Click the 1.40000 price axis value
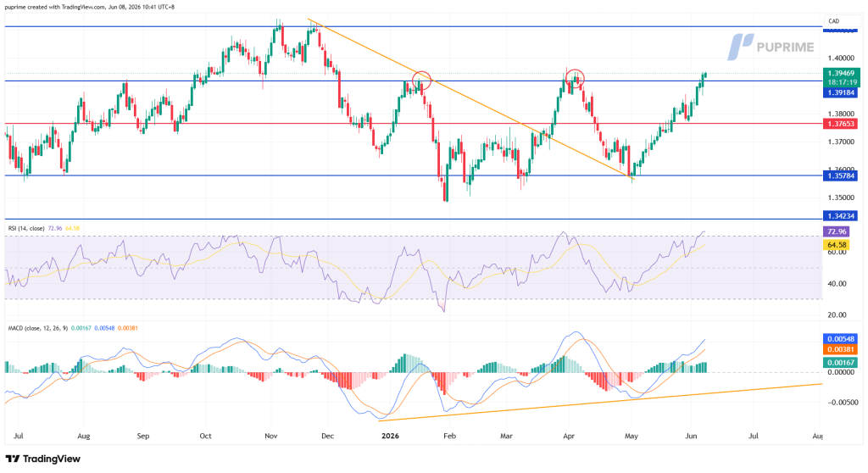868x473 pixels. (x=841, y=58)
